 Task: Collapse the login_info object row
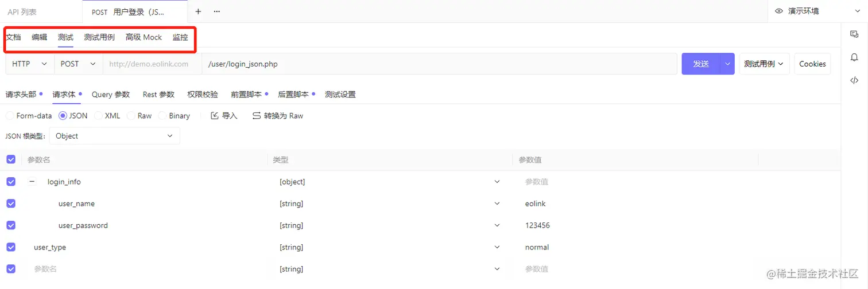click(x=32, y=182)
